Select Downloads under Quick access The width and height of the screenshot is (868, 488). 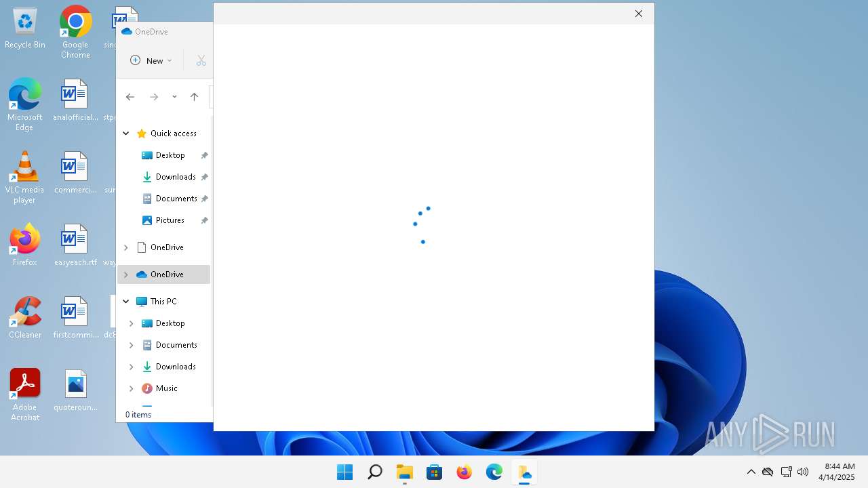[x=176, y=177]
